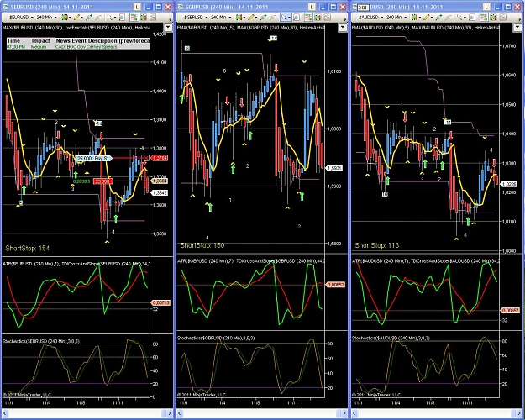Screen dimensions: 525x420
Task: Open the indicators icon in the AUDUSD window
Action: point(493,17)
